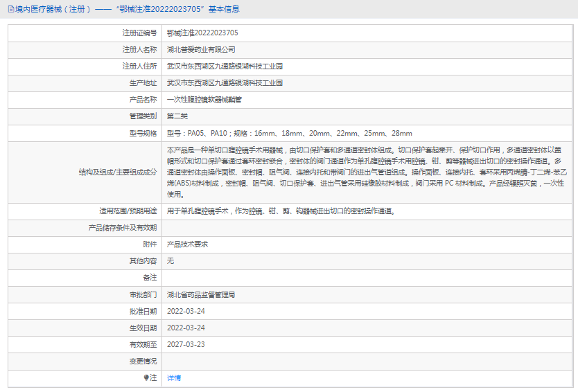Select approving department 湖北省药品监督管理局
This screenshot has width=578, height=392.
(201, 294)
